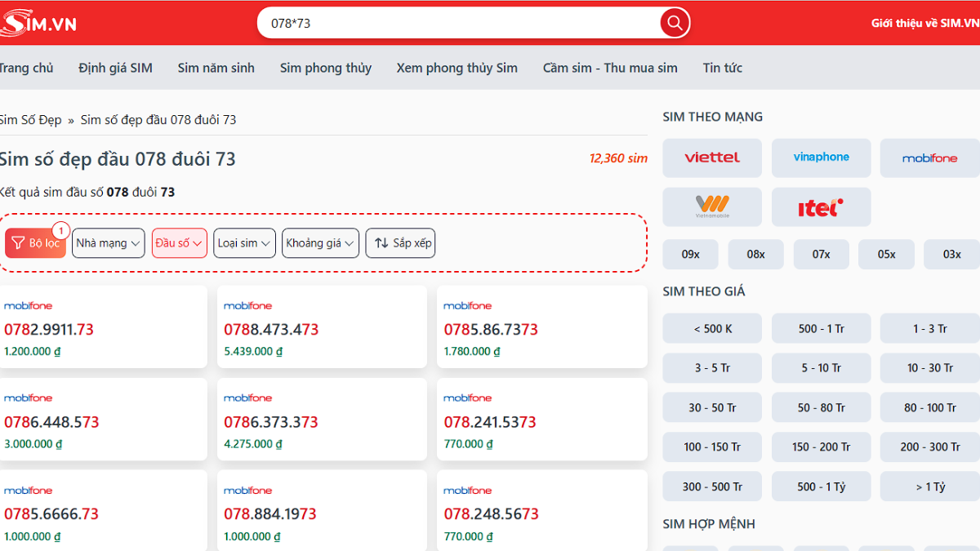Open Tin tức menu item
980x551 pixels.
point(722,68)
